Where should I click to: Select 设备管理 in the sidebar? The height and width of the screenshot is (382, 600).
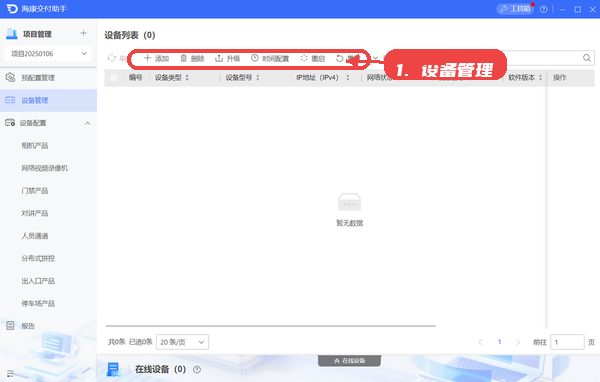click(x=48, y=100)
